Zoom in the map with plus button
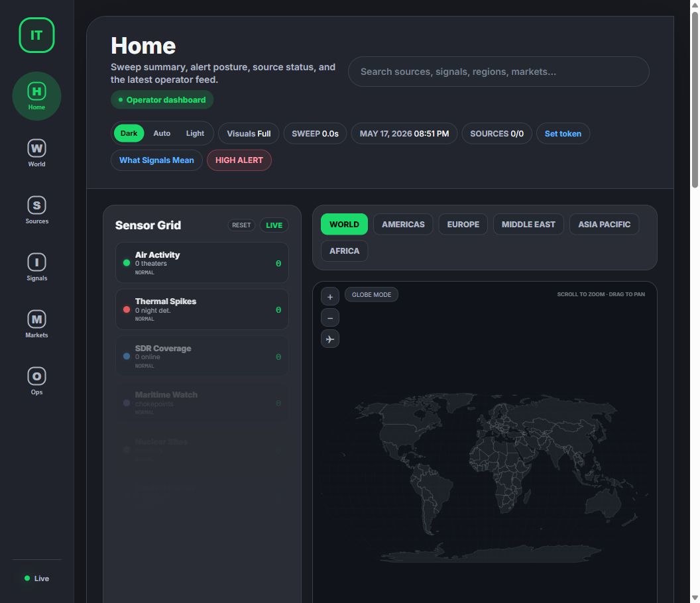 pyautogui.click(x=330, y=297)
